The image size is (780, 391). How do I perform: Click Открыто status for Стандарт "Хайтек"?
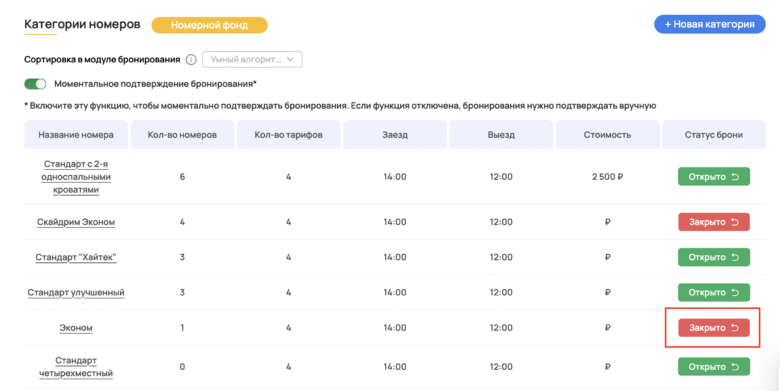click(714, 257)
